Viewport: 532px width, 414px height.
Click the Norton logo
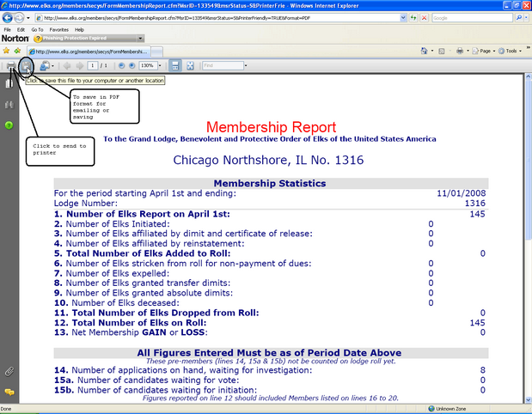(15, 39)
